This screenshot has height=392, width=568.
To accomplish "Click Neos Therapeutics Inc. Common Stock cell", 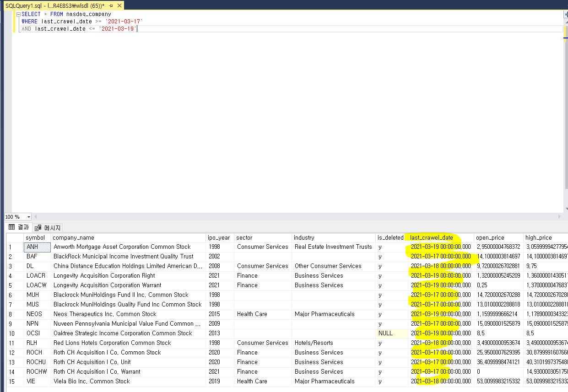I will click(128, 314).
